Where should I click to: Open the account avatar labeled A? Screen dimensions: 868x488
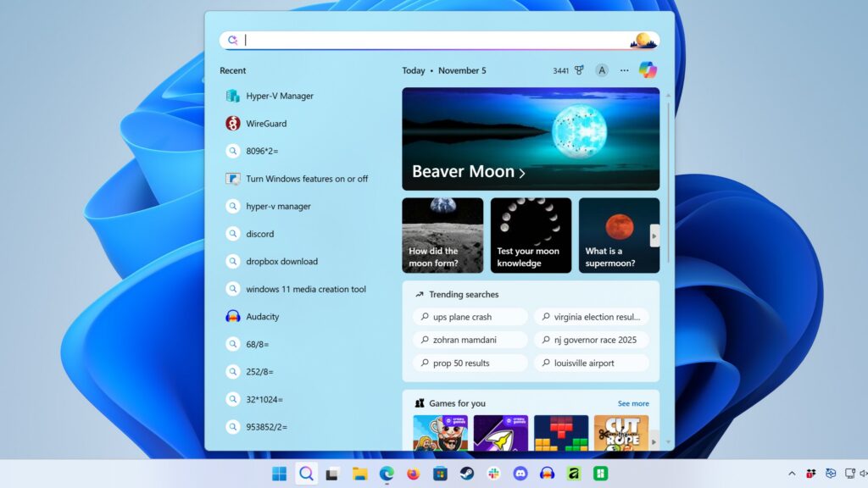pyautogui.click(x=602, y=70)
